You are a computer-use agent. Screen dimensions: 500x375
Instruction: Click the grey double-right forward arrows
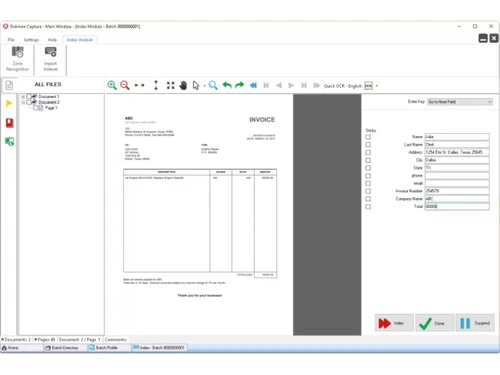tap(316, 85)
